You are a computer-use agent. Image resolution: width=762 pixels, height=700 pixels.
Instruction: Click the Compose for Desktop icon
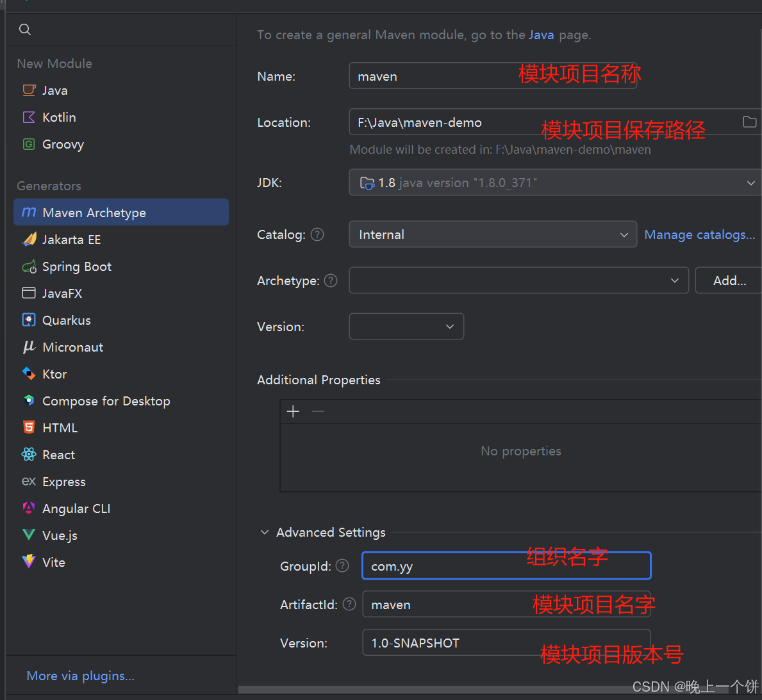coord(29,400)
